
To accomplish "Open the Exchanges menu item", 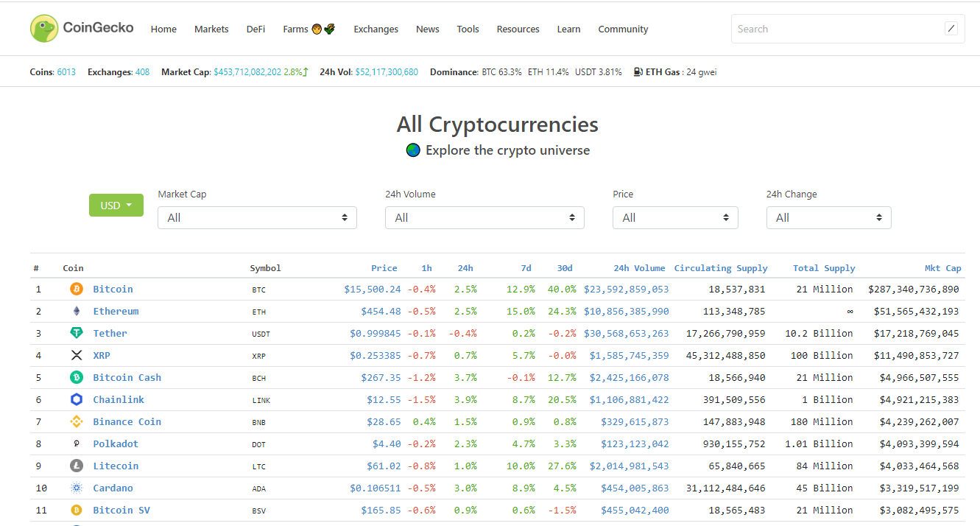I will pyautogui.click(x=376, y=29).
